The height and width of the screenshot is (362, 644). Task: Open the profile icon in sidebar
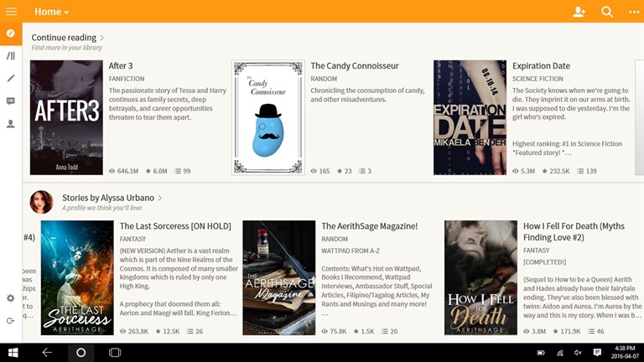[11, 123]
